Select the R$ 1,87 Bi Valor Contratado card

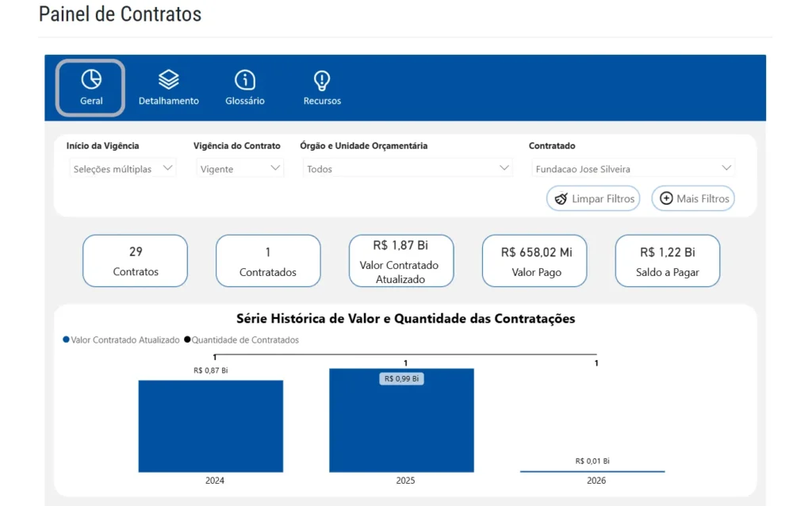click(401, 260)
